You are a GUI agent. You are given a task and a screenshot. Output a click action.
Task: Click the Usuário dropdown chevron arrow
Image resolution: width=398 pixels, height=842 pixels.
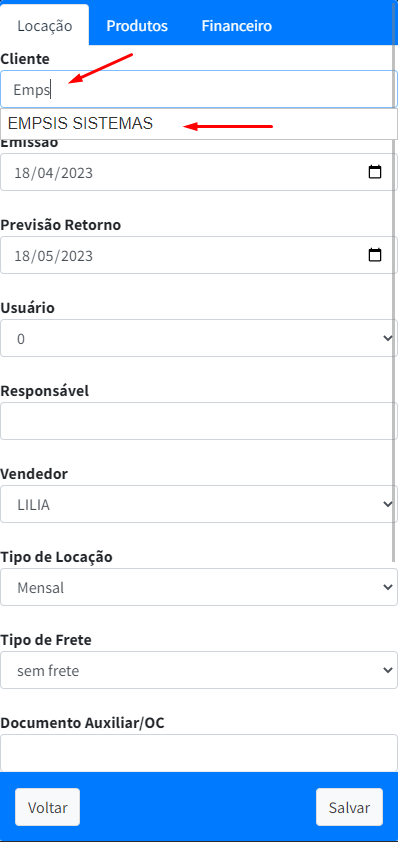click(x=387, y=338)
